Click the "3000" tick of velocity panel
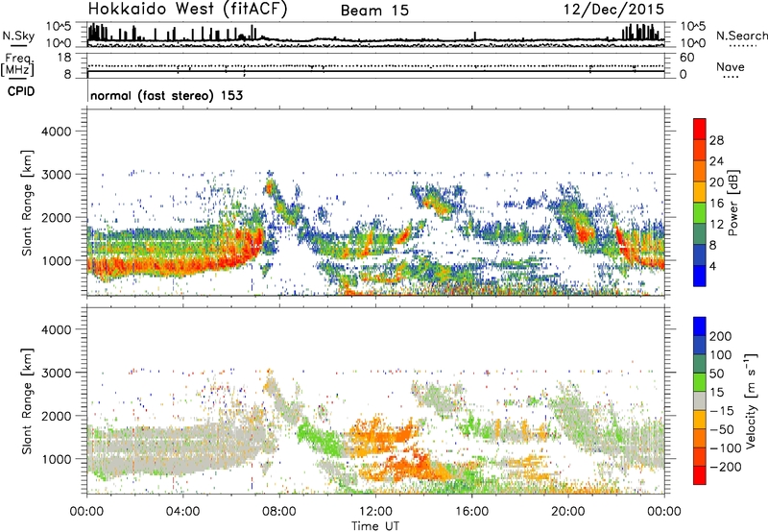Image resolution: width=768 pixels, height=532 pixels. click(x=56, y=373)
